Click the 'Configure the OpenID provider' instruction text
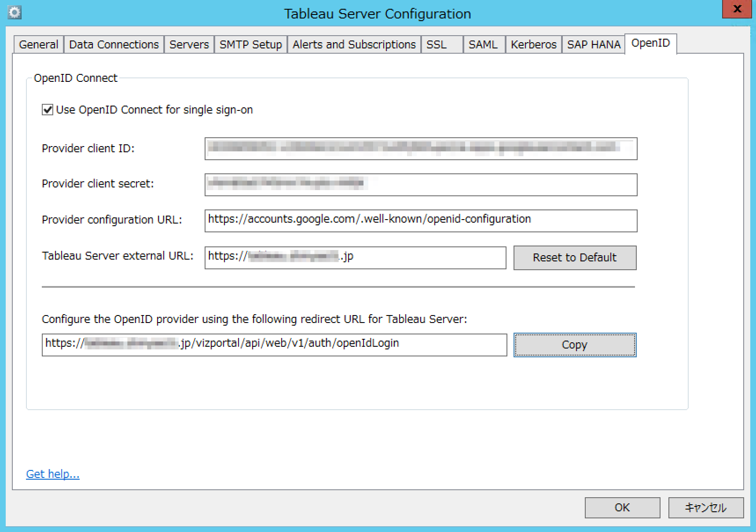Screen dimensions: 756x532 click(x=254, y=319)
